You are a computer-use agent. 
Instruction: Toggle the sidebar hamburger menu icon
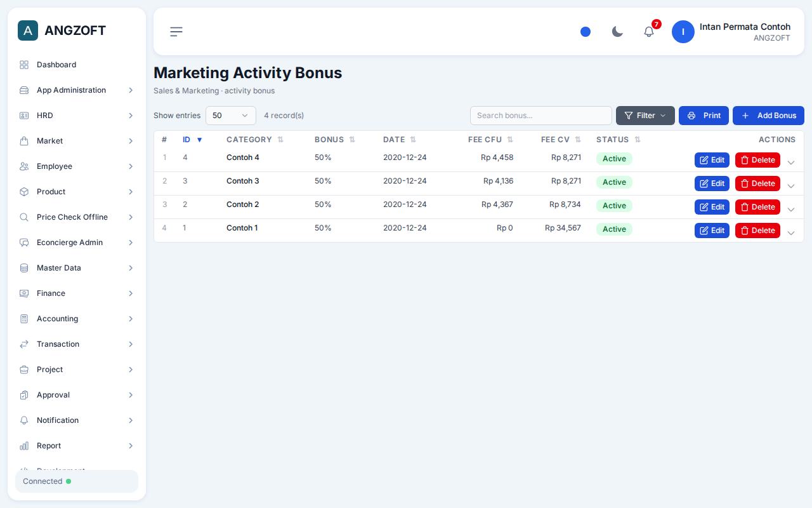(176, 32)
